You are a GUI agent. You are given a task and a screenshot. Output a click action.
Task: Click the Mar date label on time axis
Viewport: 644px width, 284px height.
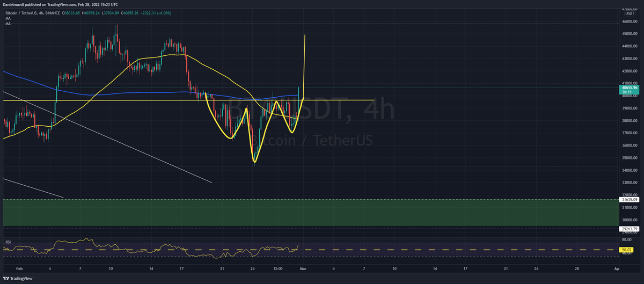[303, 267]
